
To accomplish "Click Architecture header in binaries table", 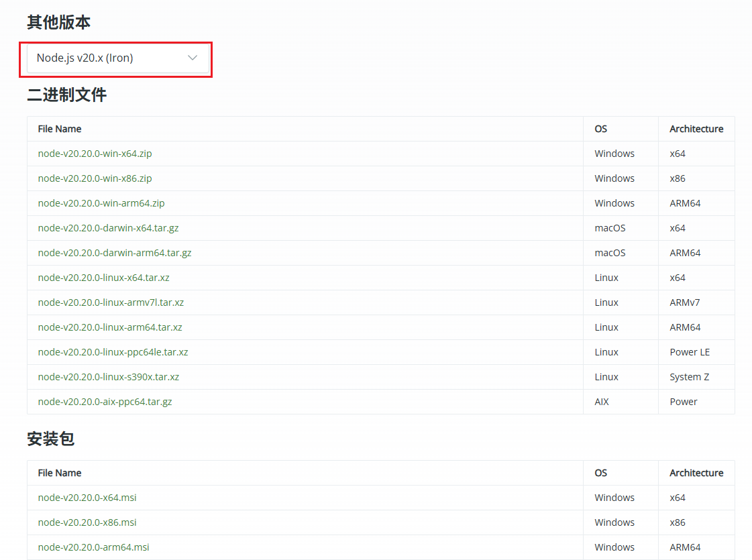I will coord(696,129).
